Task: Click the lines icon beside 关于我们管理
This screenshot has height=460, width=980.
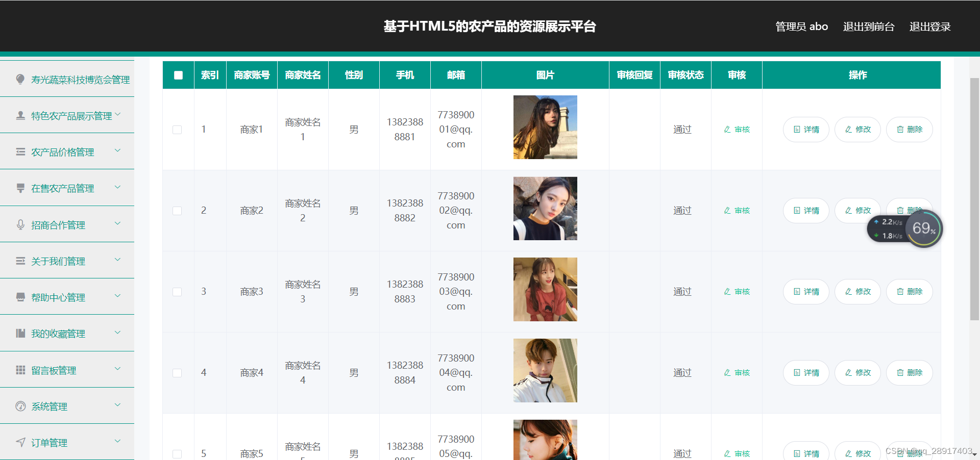Action: point(20,261)
